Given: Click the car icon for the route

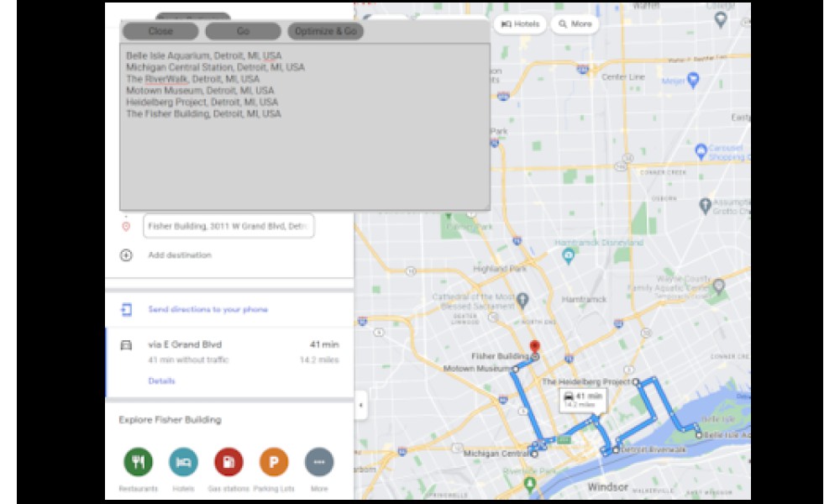Looking at the screenshot, I should coord(126,345).
